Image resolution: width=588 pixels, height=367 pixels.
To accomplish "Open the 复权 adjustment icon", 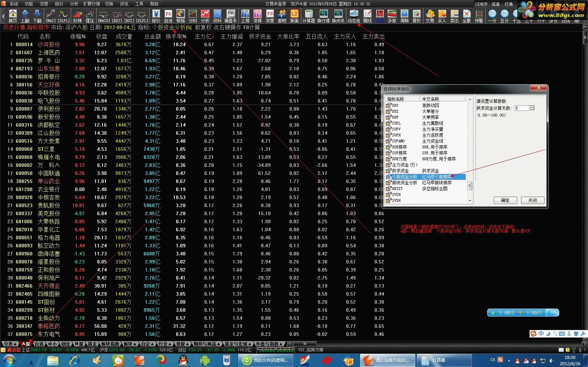I will [x=417, y=16].
